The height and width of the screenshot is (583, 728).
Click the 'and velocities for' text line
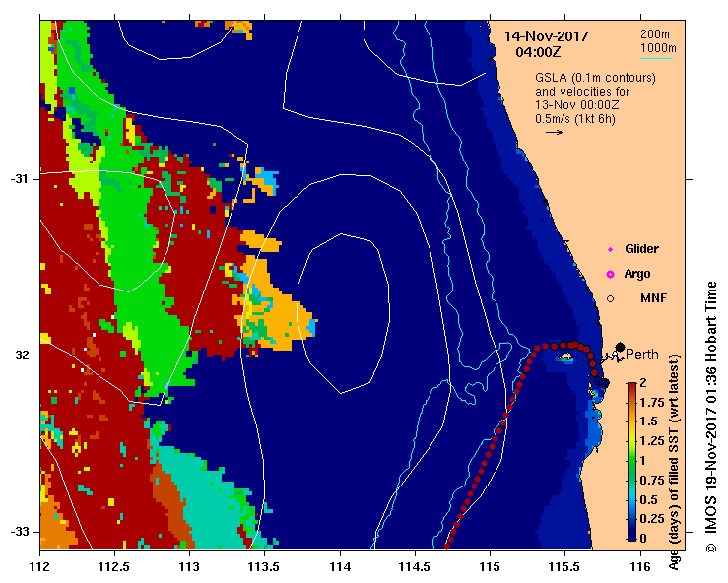coord(582,92)
